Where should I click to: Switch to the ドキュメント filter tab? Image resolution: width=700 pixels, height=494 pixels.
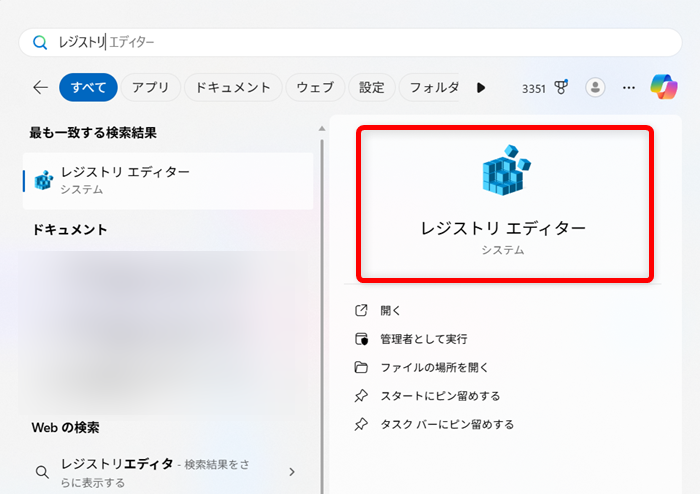click(233, 87)
